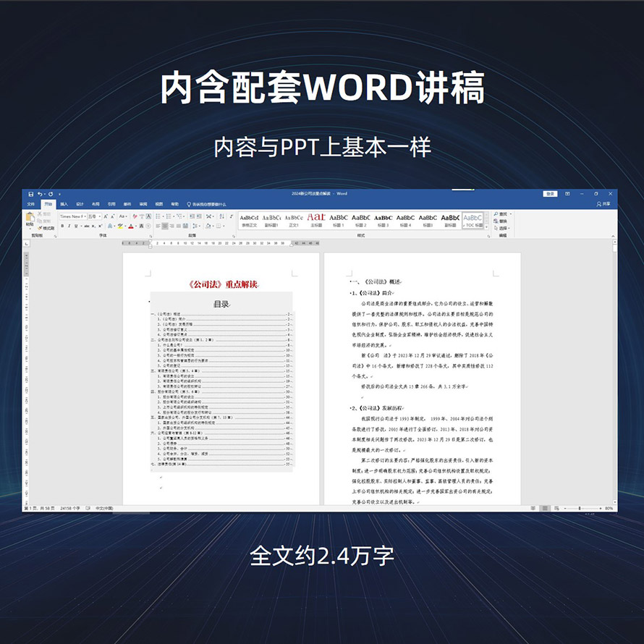Toggle bold formatting
644x644 pixels.
pyautogui.click(x=62, y=226)
